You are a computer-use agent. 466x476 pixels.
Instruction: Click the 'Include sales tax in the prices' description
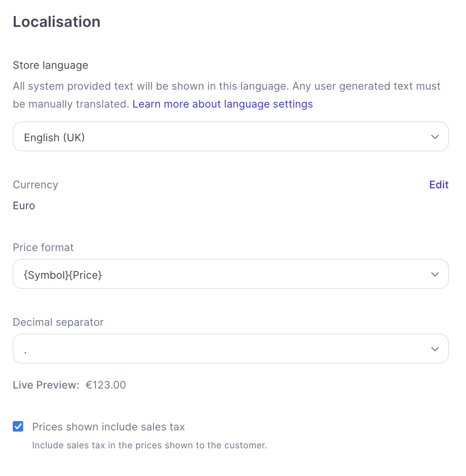pos(149,445)
